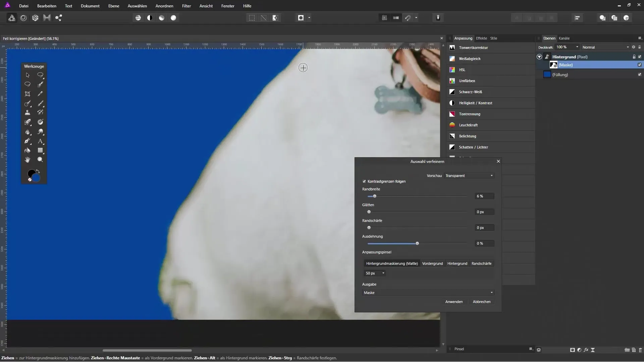Screen dimensions: 644x362
Task: Open snapping options dropdown arrow
Action: point(416,18)
